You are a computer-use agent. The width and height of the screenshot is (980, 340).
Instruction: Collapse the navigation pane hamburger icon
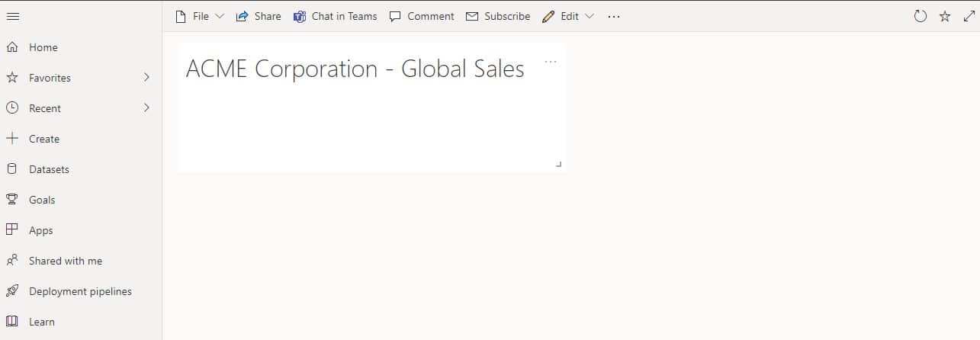(12, 16)
